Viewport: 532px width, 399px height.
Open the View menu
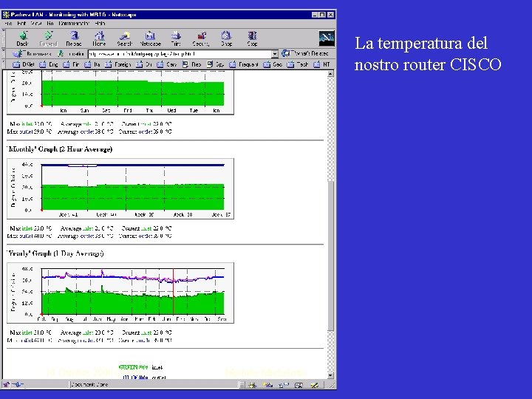pos(36,24)
